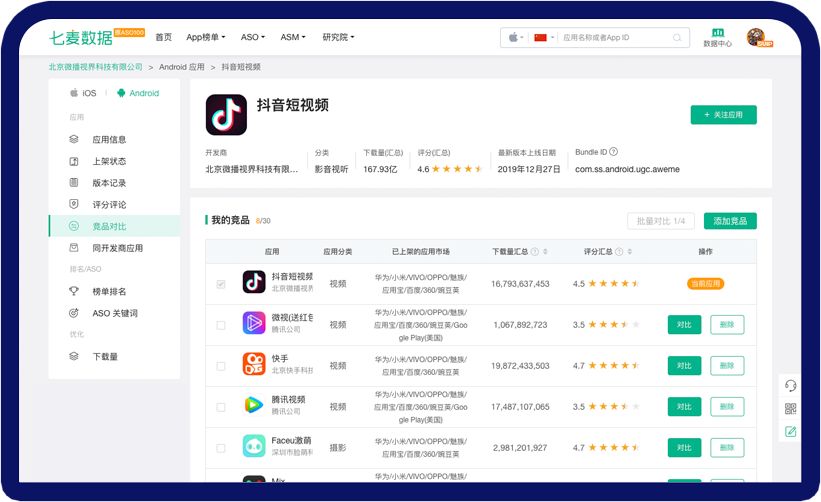Open the feedback edit icon

click(790, 431)
